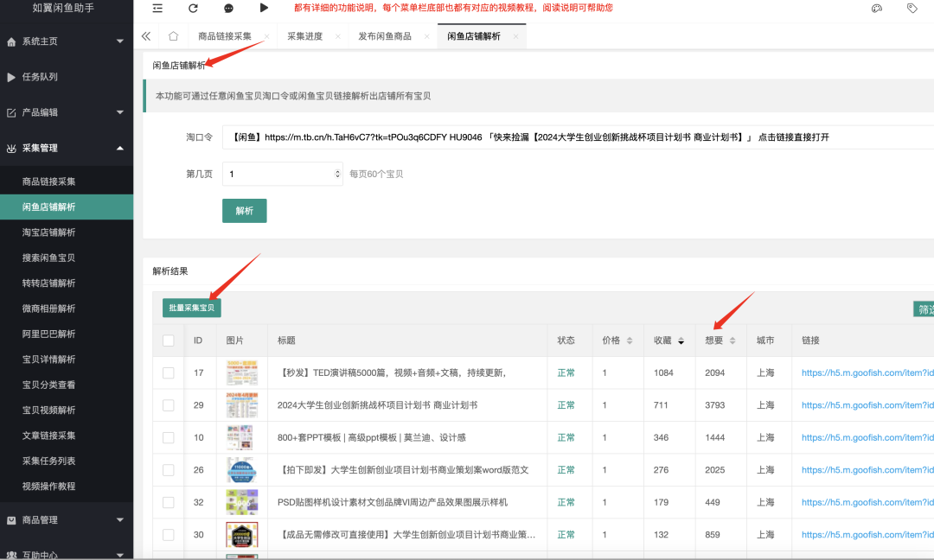Click the refresh icon in toolbar
This screenshot has height=560, width=934.
coord(191,9)
